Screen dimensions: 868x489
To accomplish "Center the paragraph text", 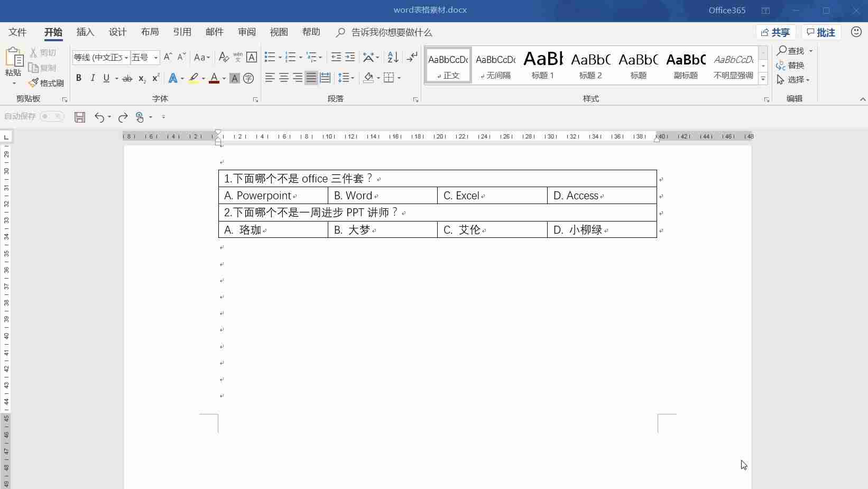I will pos(284,78).
